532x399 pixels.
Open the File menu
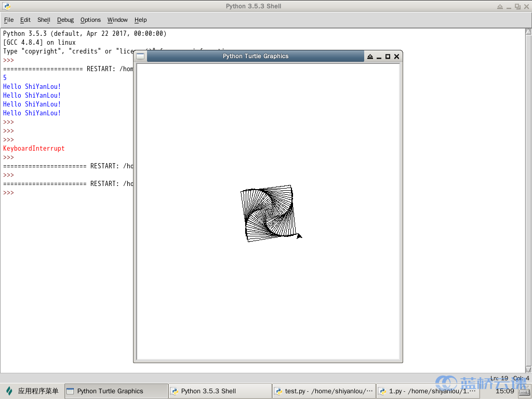(x=9, y=20)
